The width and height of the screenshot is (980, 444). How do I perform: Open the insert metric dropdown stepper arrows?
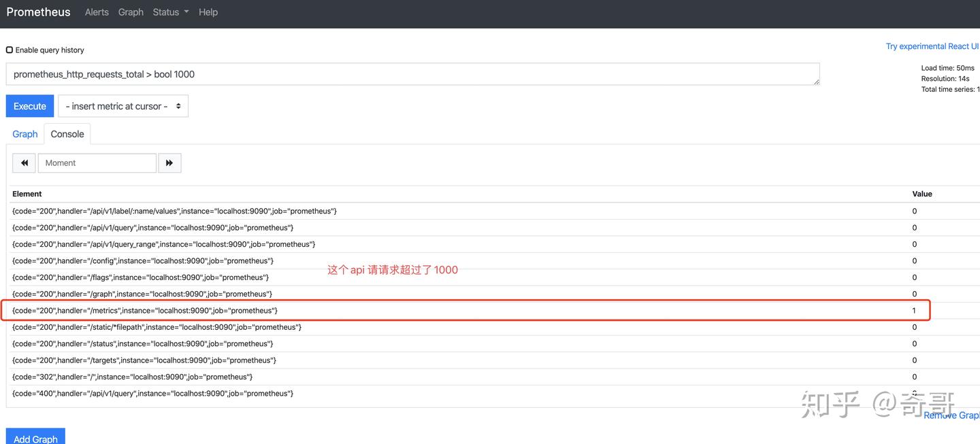click(x=178, y=105)
